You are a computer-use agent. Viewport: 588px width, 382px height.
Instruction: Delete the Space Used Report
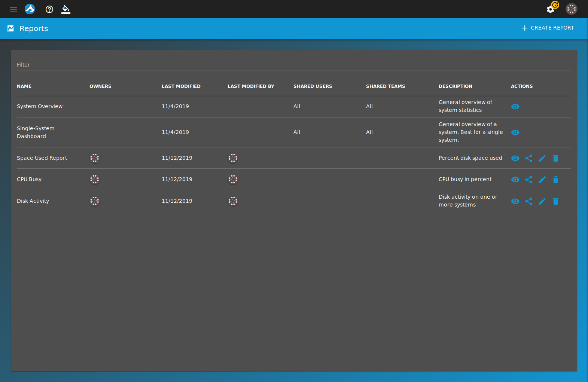pos(556,158)
